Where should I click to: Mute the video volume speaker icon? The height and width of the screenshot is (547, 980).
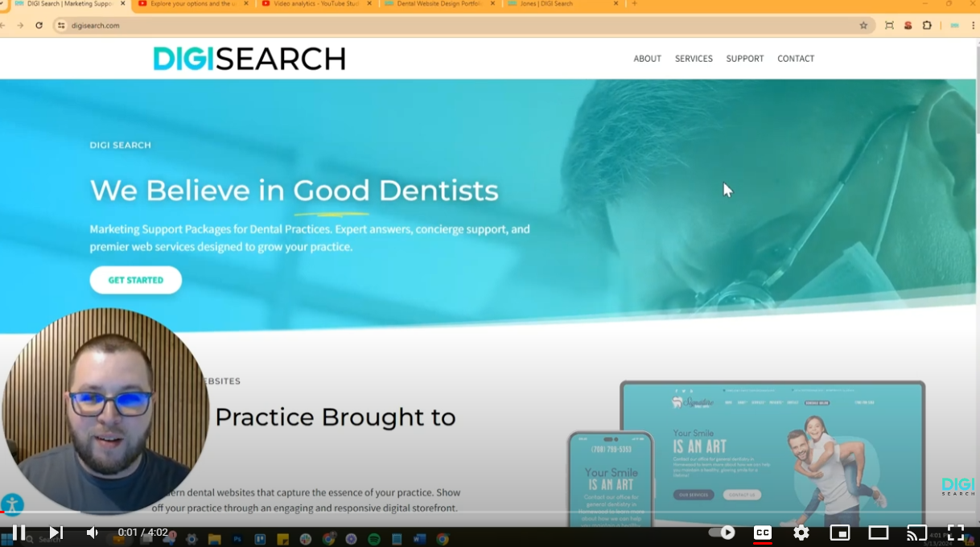point(92,533)
